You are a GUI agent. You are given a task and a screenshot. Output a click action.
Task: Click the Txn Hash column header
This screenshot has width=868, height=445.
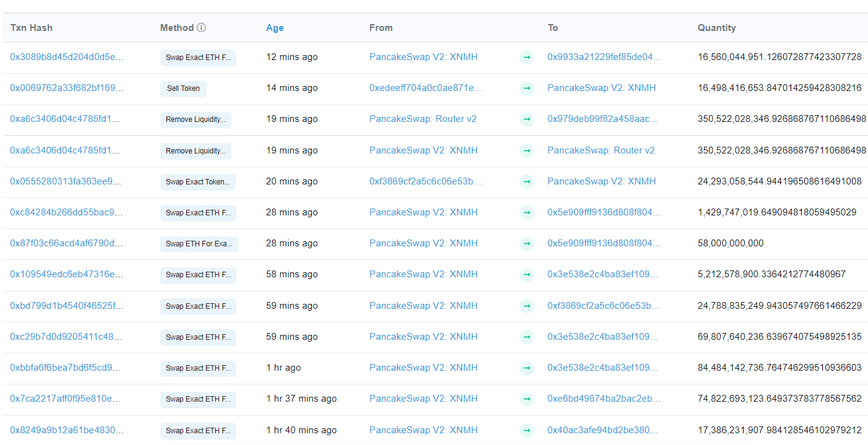32,28
